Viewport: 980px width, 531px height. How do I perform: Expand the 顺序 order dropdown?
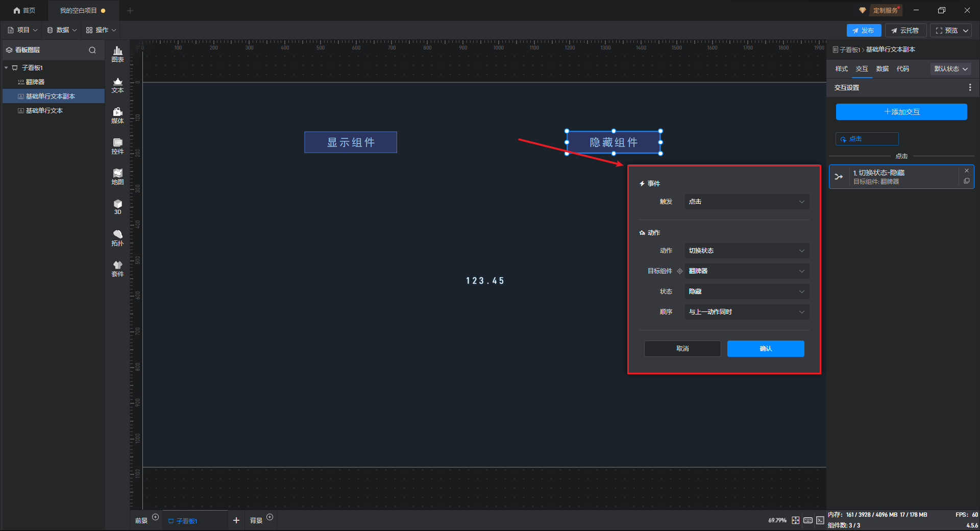746,312
